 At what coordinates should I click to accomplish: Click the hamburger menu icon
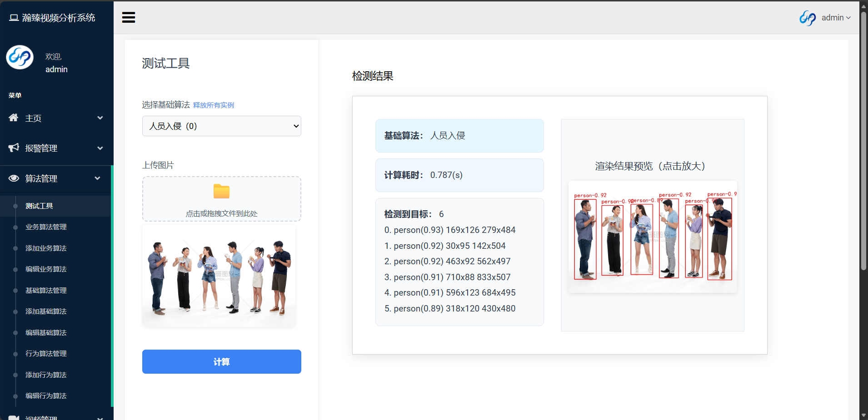pos(129,17)
